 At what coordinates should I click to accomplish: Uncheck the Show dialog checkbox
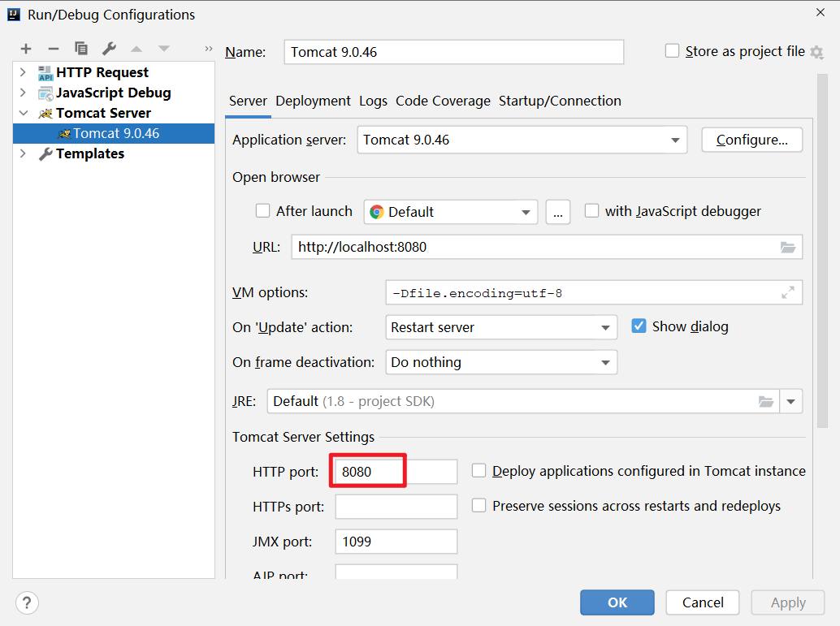pos(639,326)
